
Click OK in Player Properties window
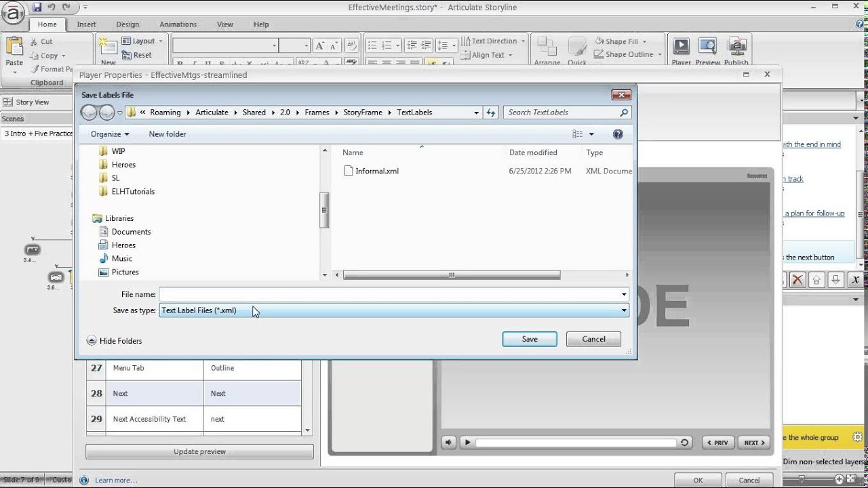[x=698, y=480]
